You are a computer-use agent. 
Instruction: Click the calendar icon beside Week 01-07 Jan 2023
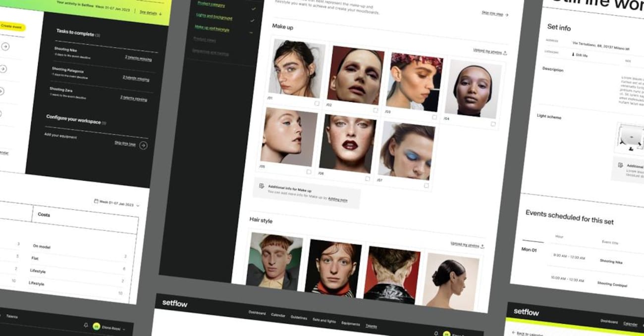(x=96, y=201)
